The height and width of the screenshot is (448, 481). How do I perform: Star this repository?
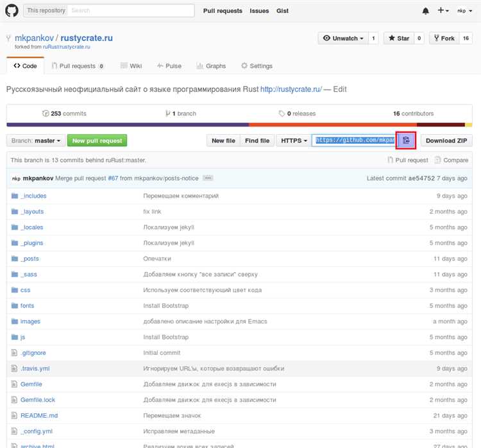click(x=399, y=38)
